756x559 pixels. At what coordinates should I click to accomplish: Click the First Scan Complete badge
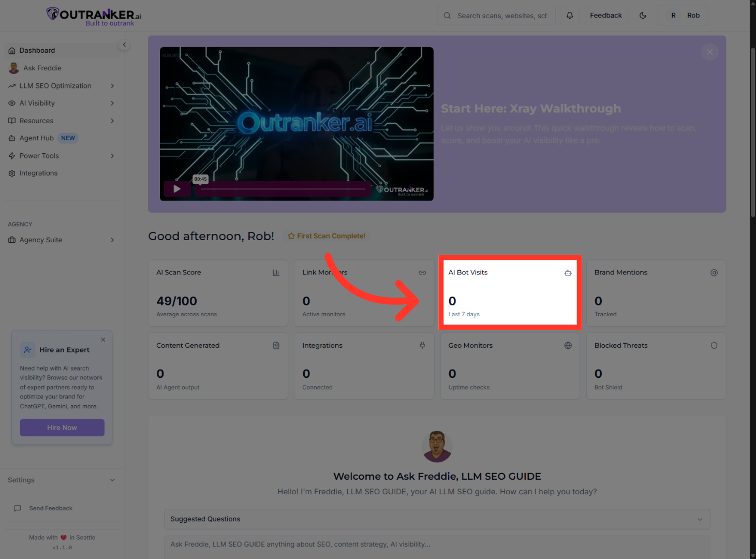click(327, 236)
